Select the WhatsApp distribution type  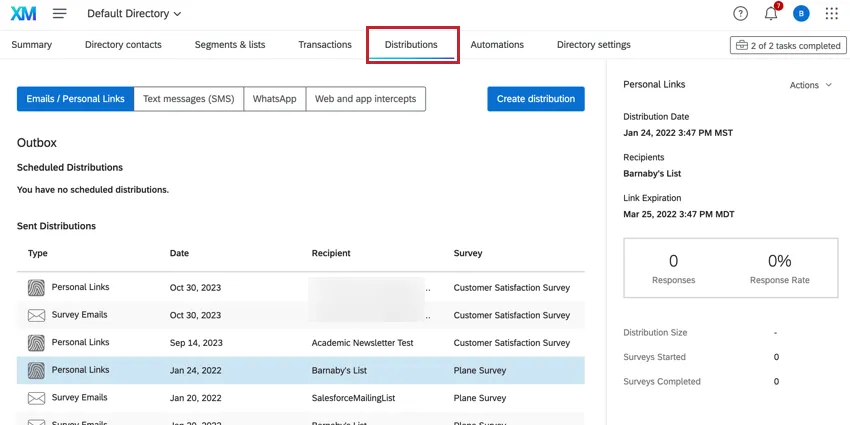(274, 99)
